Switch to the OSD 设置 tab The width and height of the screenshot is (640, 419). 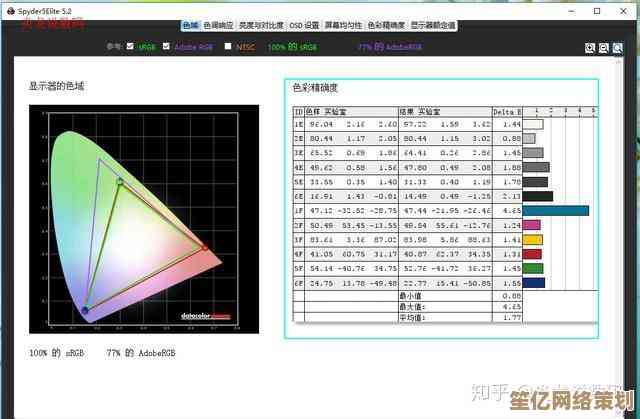[x=306, y=24]
